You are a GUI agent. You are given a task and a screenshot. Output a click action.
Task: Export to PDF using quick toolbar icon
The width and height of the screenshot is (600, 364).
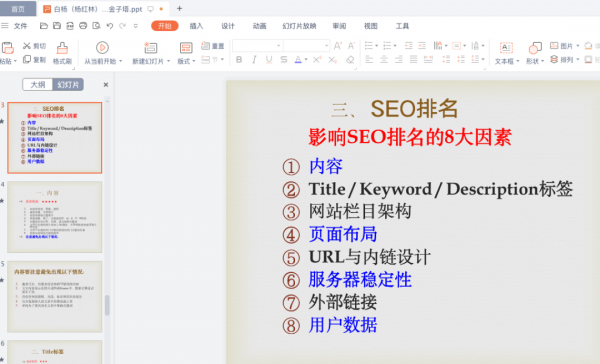70,26
